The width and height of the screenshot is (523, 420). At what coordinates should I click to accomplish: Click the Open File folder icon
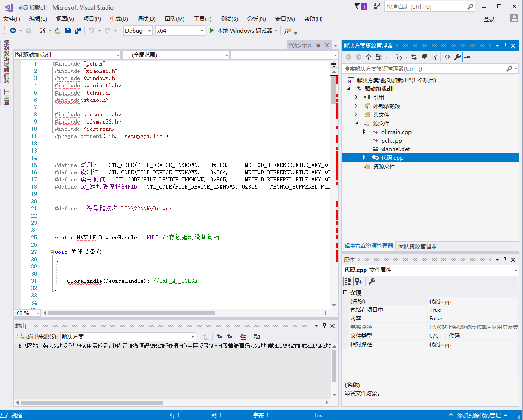pos(58,31)
